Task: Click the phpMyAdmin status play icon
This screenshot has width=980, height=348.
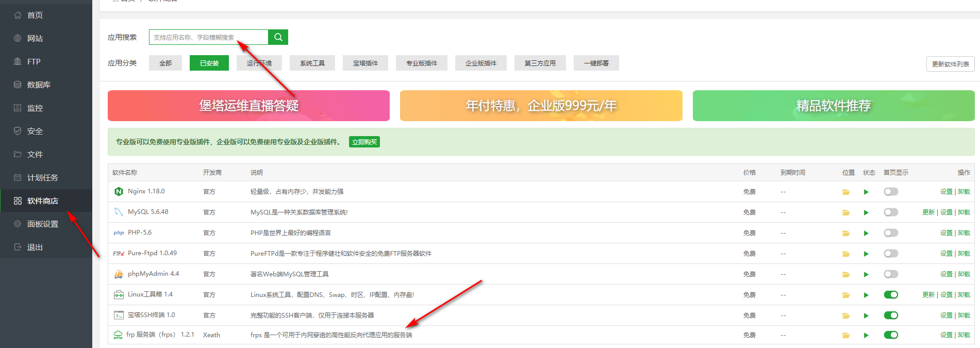Action: pos(866,274)
